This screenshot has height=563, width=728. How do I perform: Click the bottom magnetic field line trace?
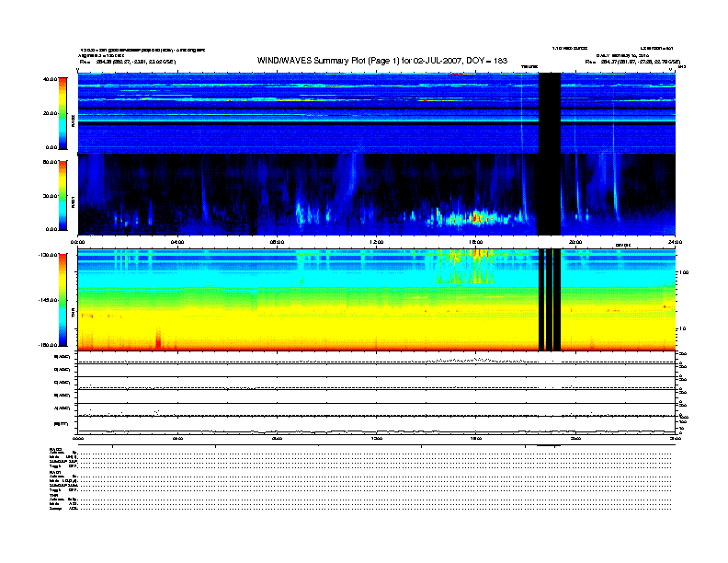[x=377, y=431]
